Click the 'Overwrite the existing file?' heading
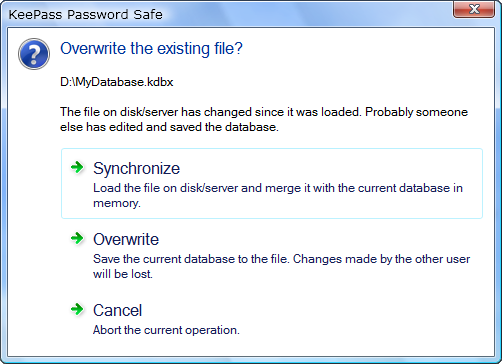The height and width of the screenshot is (364, 502). pos(151,49)
